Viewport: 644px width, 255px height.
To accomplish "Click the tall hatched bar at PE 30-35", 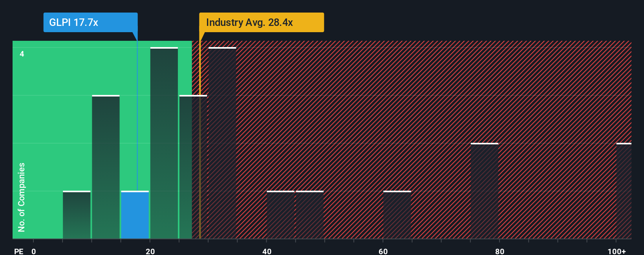I will point(222,143).
